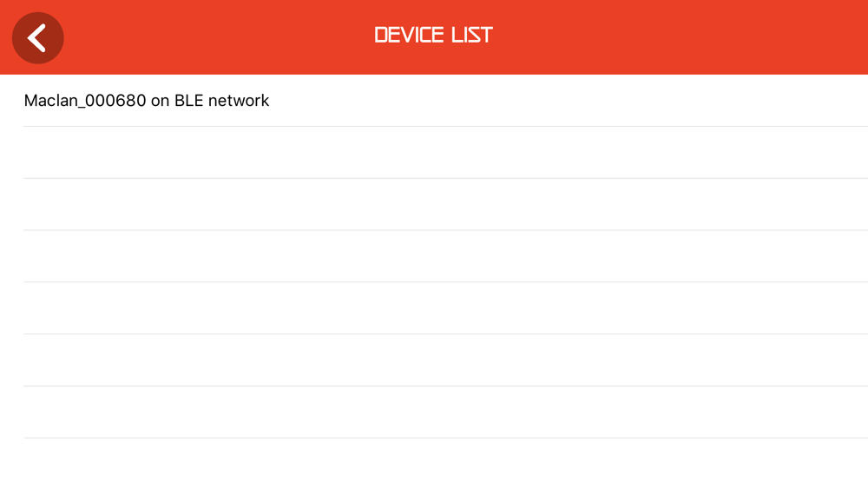The image size is (868, 489).
Task: Go back using the chevron arrow icon
Action: pos(36,38)
